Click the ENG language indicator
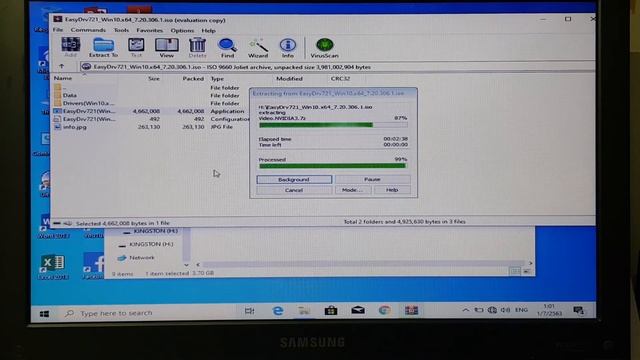 [521, 310]
